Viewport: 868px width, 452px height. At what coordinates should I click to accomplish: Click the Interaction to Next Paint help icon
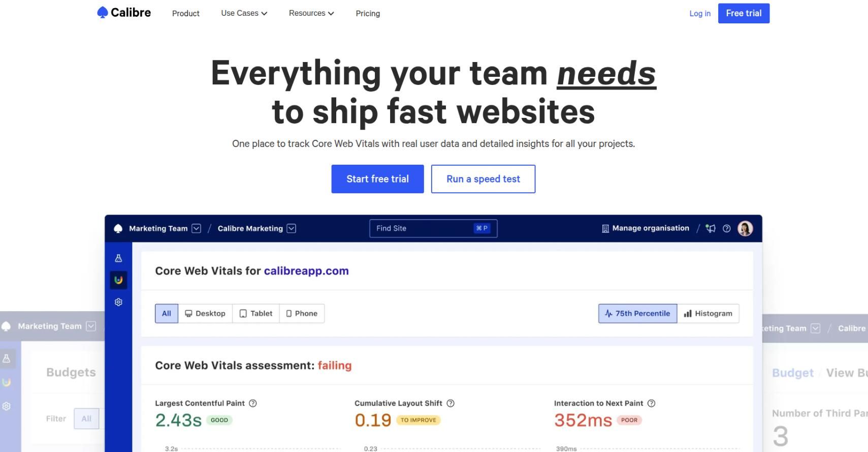[x=652, y=403]
